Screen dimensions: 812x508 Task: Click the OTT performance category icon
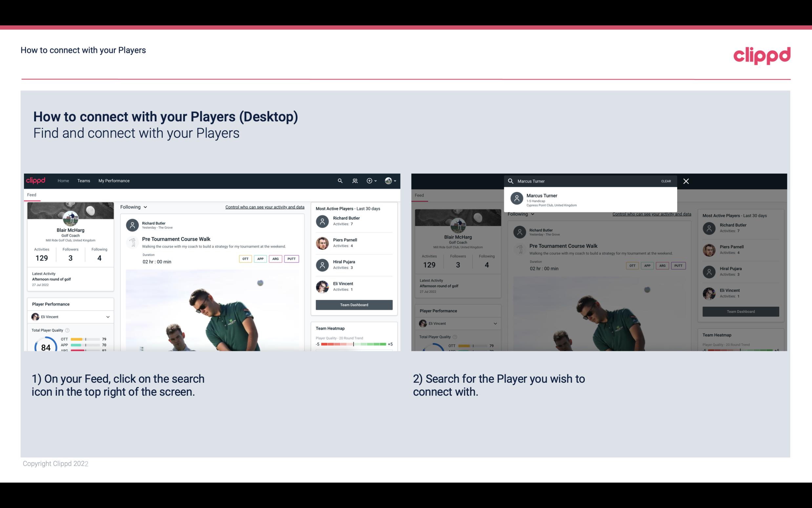tap(245, 259)
